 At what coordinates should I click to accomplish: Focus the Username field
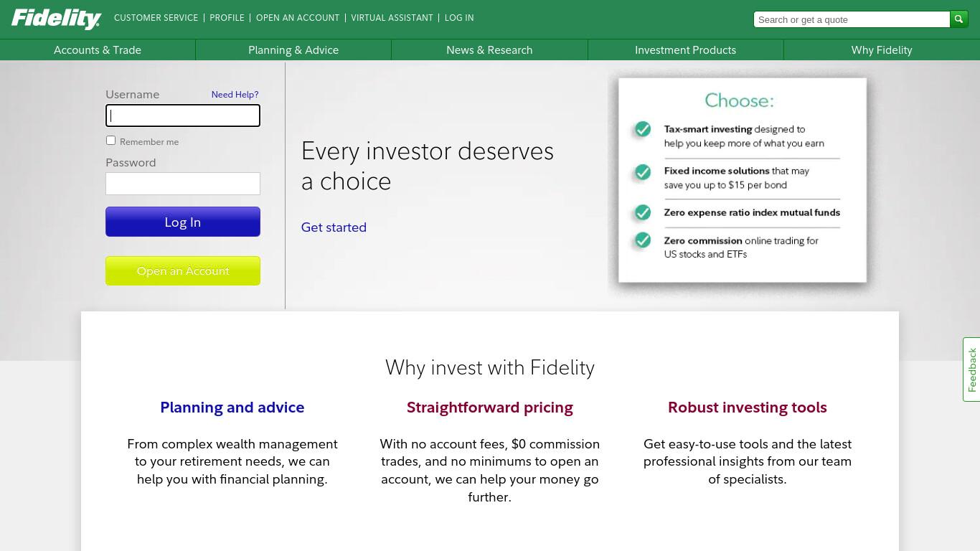coord(183,116)
